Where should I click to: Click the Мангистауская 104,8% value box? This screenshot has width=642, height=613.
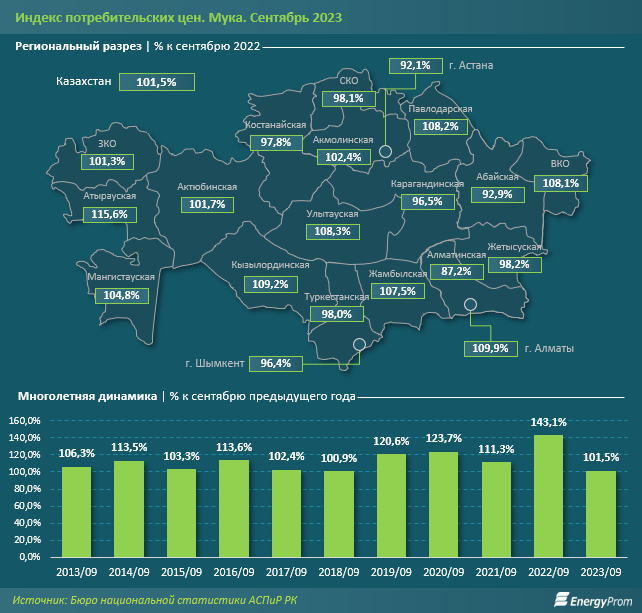pyautogui.click(x=122, y=296)
